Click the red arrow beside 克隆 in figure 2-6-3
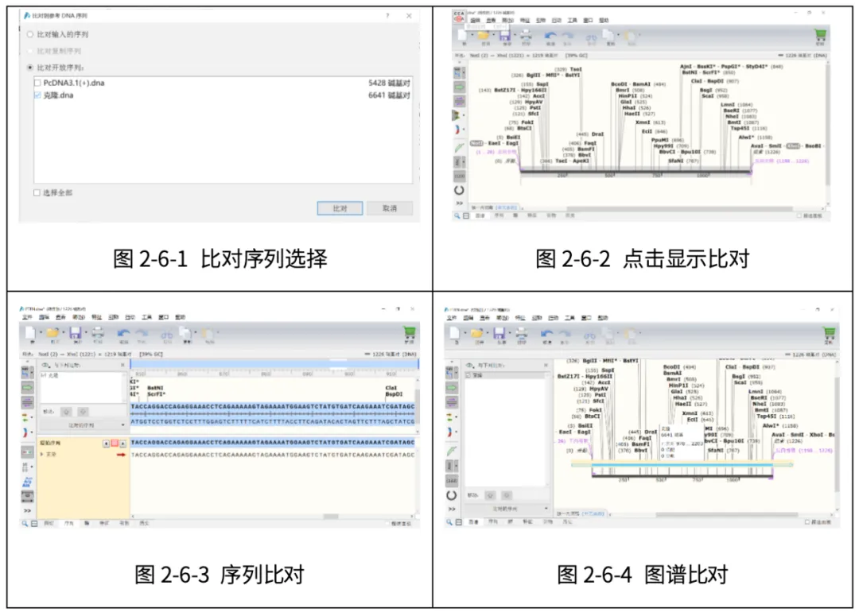The image size is (859, 616). 121,455
